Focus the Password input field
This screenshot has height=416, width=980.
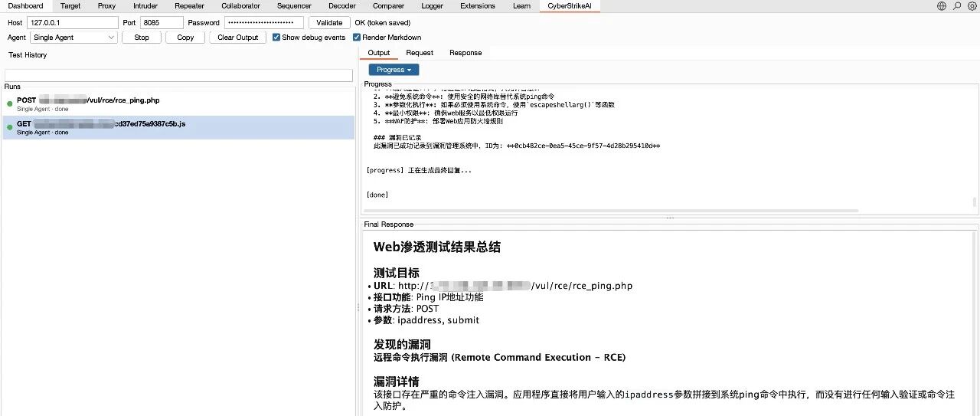(263, 23)
